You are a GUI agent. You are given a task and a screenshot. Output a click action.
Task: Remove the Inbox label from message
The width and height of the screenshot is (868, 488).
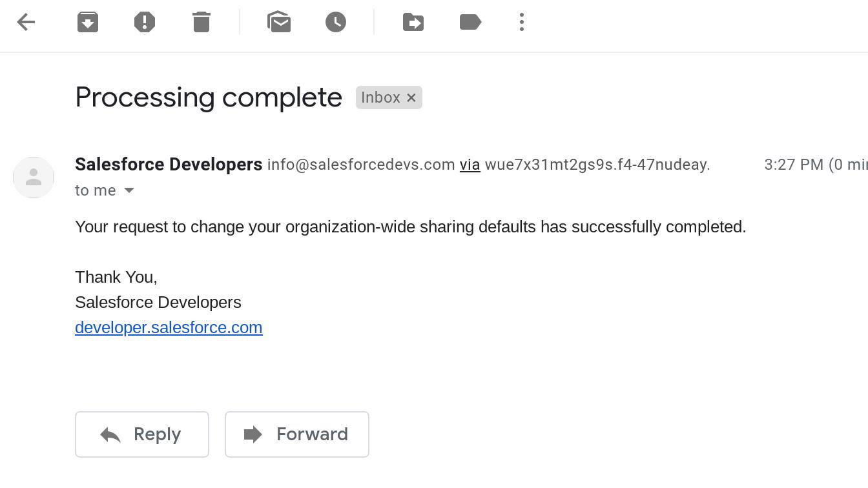(x=411, y=97)
